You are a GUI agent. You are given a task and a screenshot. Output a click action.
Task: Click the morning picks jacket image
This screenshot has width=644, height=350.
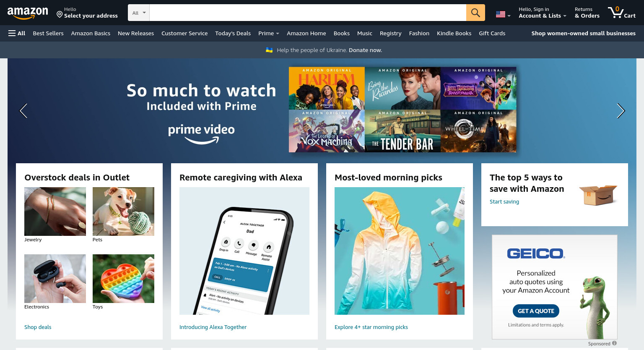[400, 251]
